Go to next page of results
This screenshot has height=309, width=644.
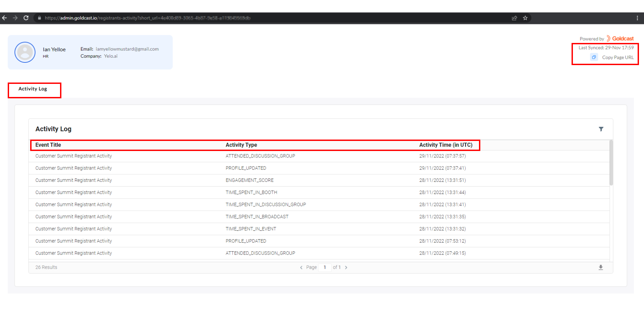346,267
